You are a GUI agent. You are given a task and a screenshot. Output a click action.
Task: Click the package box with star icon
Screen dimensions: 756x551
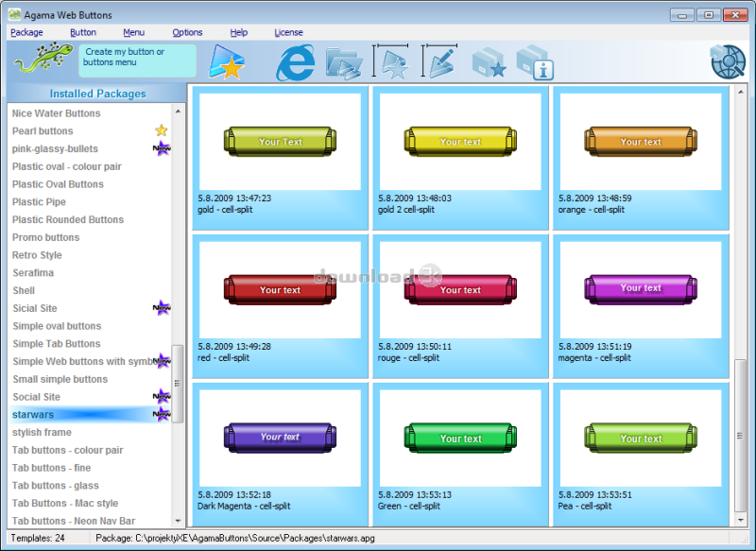pyautogui.click(x=489, y=62)
